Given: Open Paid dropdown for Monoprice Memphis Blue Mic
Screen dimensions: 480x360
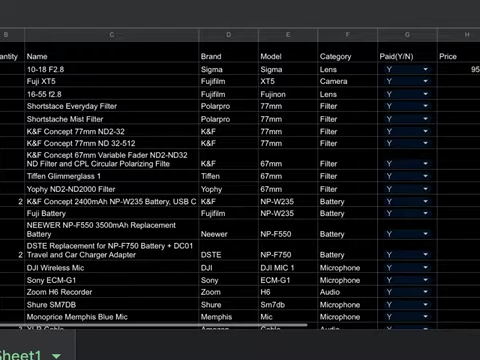Looking at the screenshot, I should click(425, 317).
